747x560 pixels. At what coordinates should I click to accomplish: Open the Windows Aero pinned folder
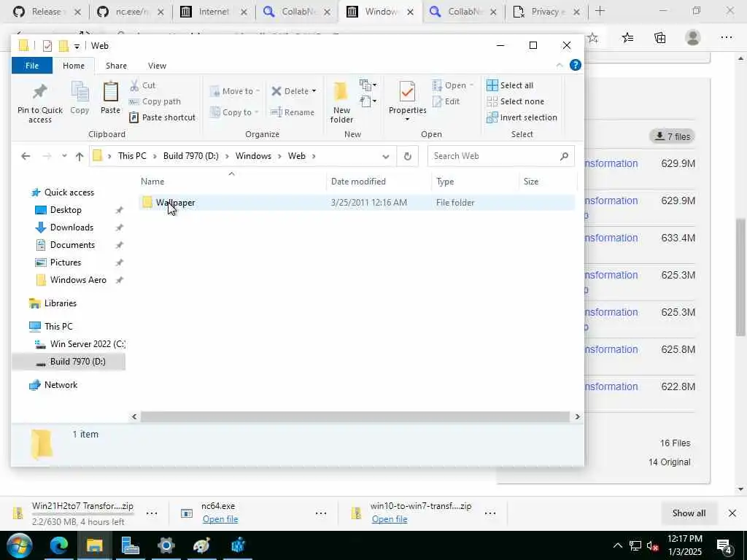[71, 280]
